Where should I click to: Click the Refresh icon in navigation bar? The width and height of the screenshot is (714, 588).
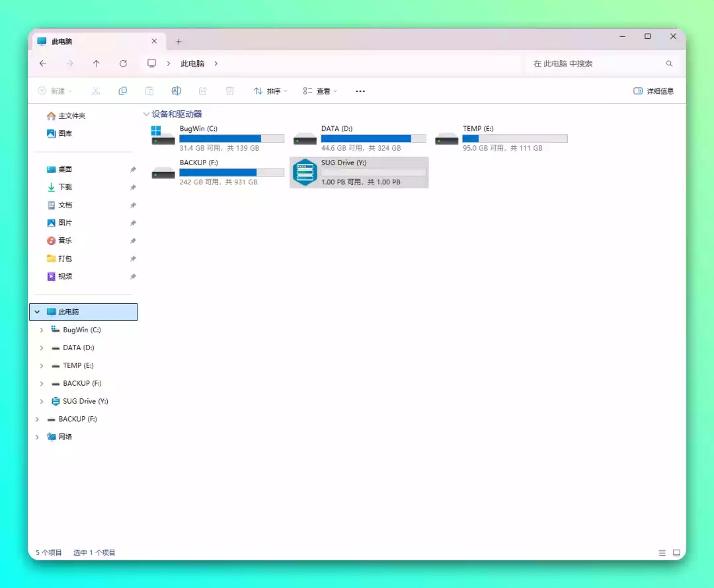[x=123, y=63]
